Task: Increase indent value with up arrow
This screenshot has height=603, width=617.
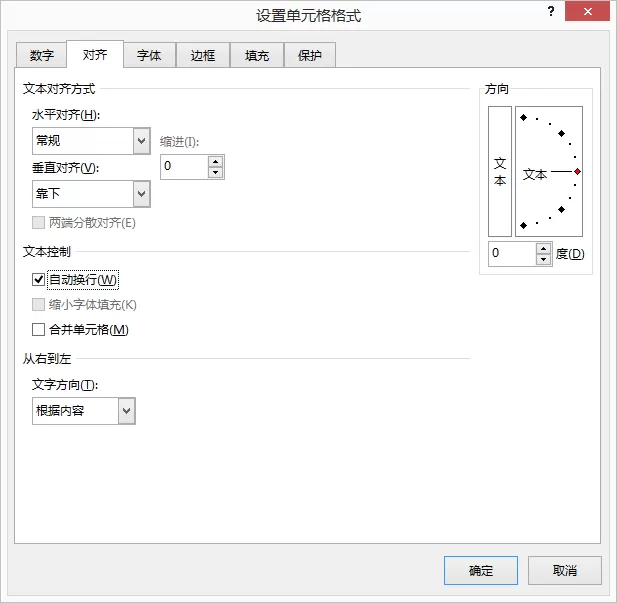Action: (215, 161)
